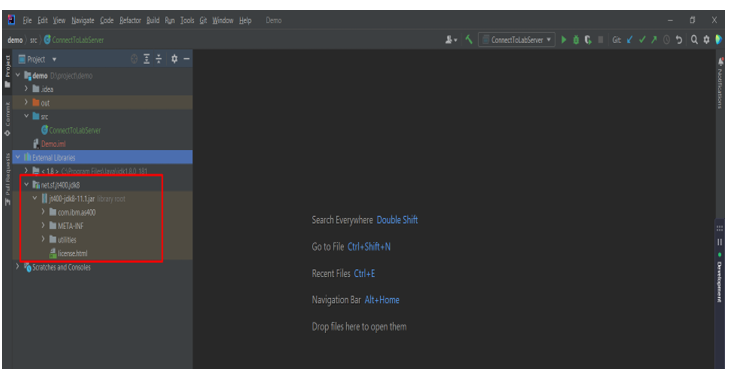Expand the META-INF folder

coord(43,226)
